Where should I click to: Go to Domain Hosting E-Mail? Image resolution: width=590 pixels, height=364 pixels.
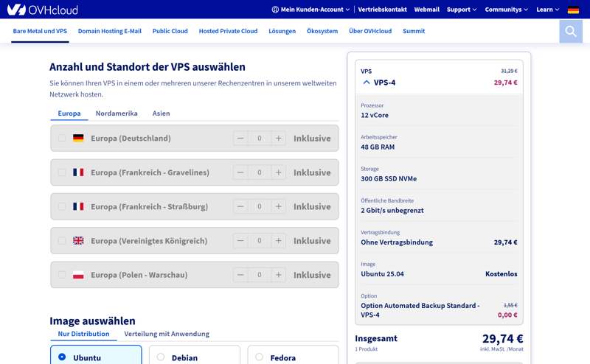tap(109, 31)
